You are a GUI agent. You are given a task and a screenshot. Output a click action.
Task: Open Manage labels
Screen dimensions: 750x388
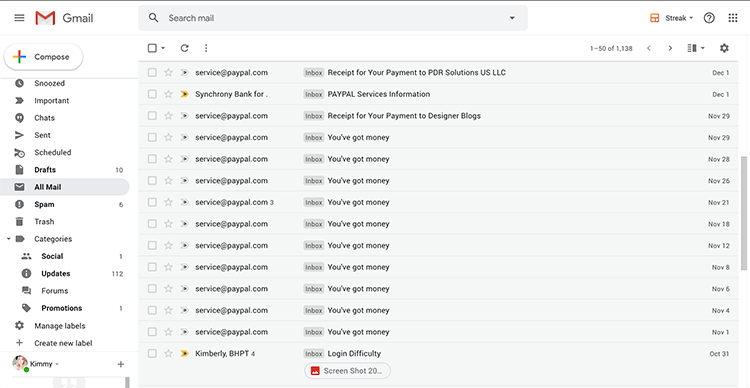click(x=59, y=326)
